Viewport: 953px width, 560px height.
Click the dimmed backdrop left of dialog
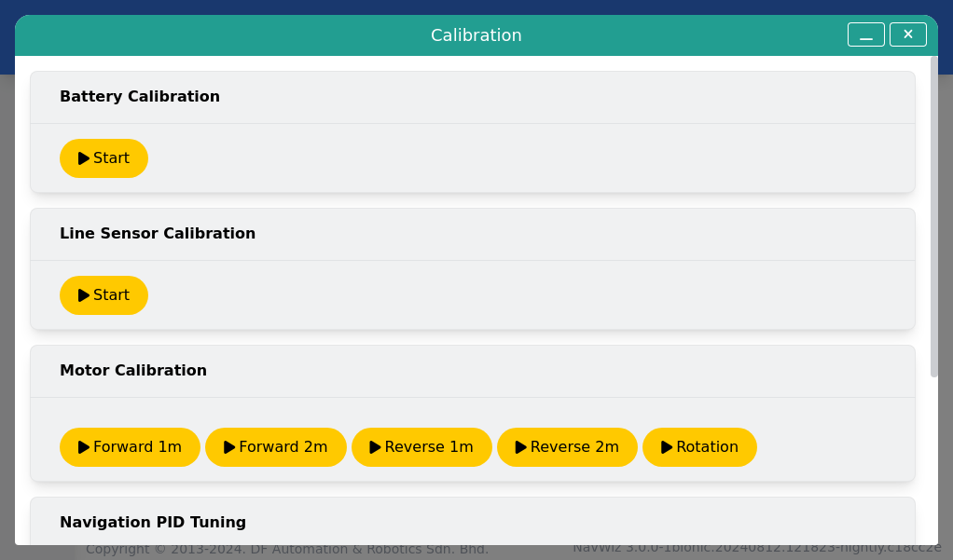[7, 304]
